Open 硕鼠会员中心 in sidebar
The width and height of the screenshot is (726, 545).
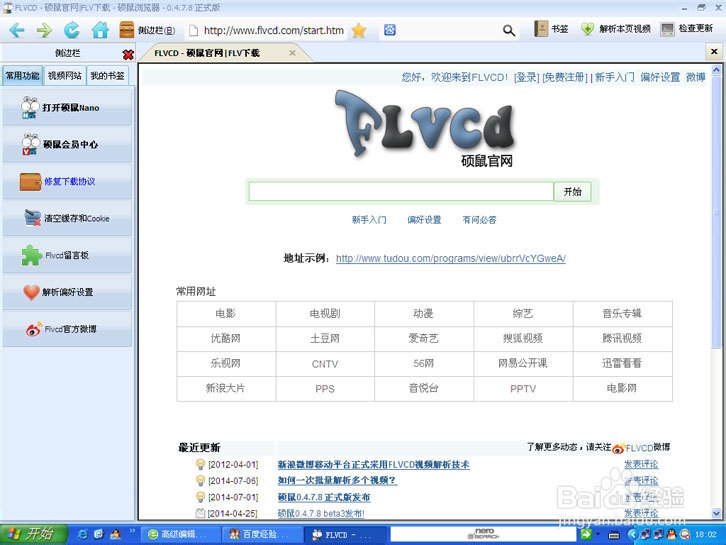[x=67, y=144]
